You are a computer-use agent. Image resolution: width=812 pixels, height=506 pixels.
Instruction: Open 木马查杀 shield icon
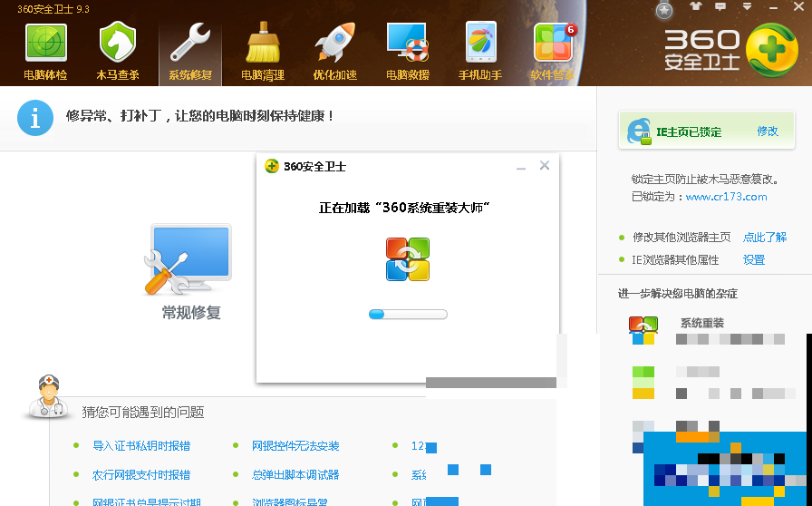[118, 42]
